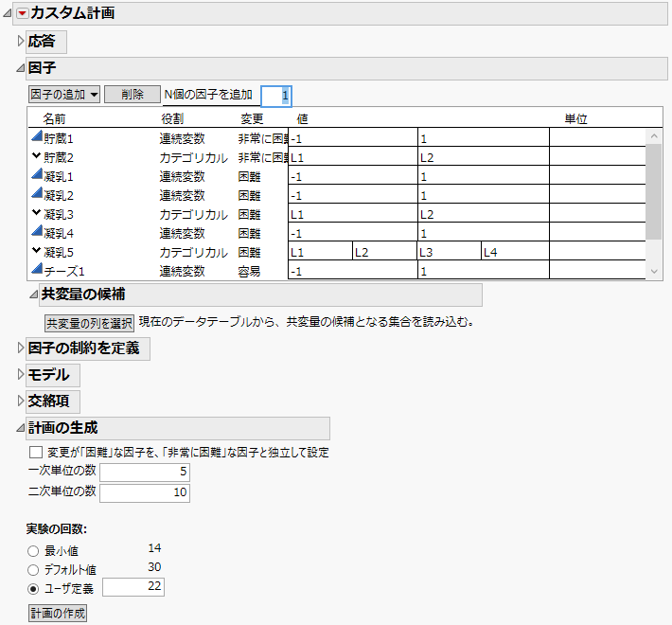The image size is (672, 625).
Task: Click the L2 value cell of 凝乳3
Action: click(x=484, y=214)
